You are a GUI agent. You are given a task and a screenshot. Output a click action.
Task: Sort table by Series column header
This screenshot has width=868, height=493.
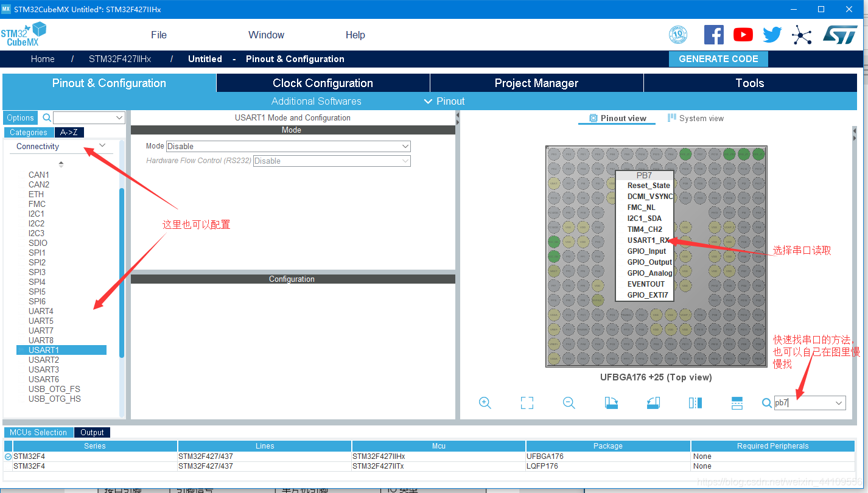click(95, 446)
